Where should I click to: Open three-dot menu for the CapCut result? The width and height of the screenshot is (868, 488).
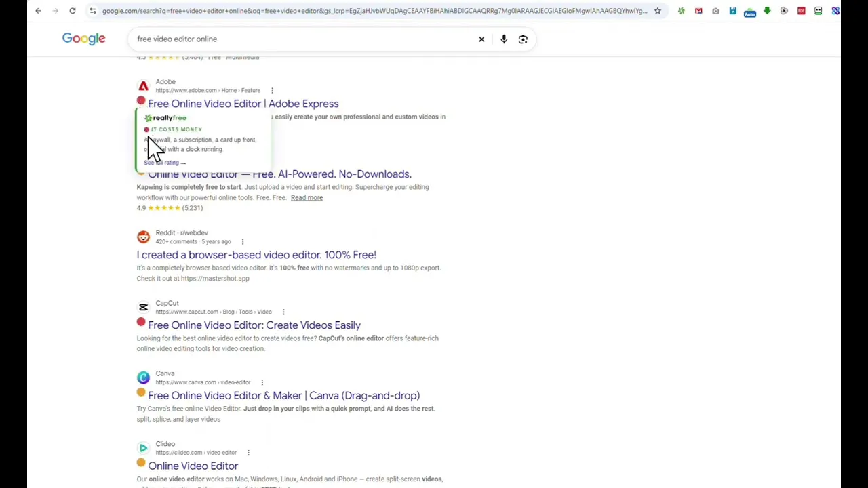coord(283,312)
